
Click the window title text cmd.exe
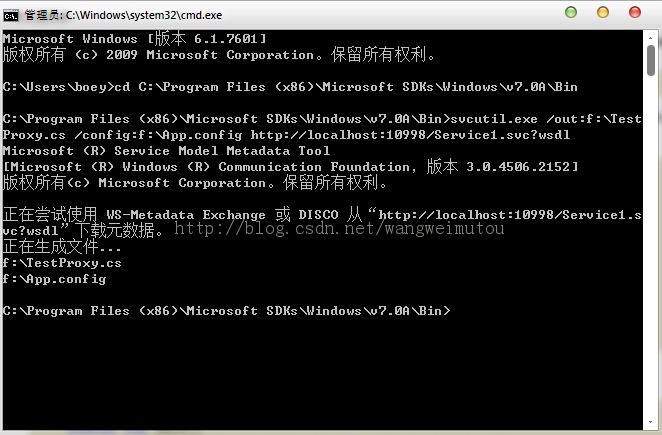(123, 15)
